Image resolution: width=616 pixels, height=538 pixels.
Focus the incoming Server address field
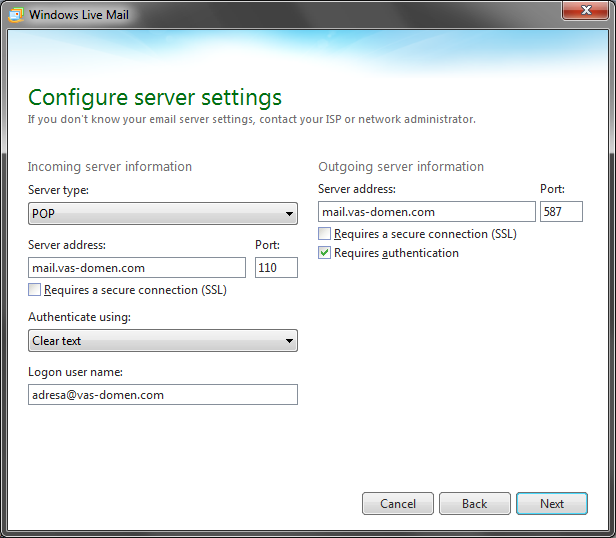pyautogui.click(x=137, y=268)
